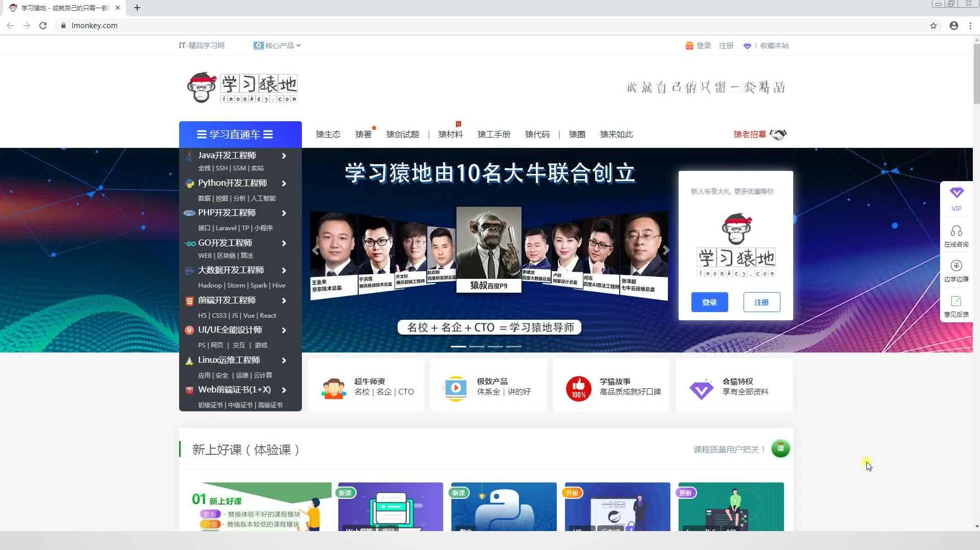This screenshot has height=550, width=980.
Task: Click the 超牛师资 instructor icon
Action: tap(333, 387)
